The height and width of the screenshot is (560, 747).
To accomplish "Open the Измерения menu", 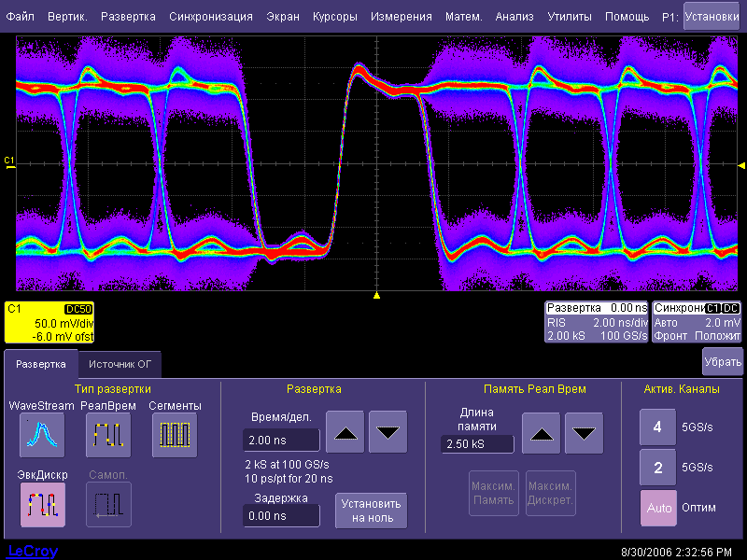I will click(x=401, y=17).
